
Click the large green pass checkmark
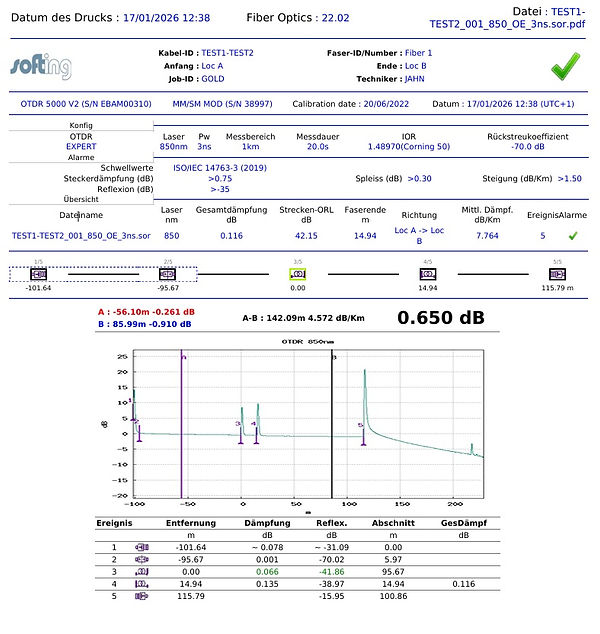[566, 66]
